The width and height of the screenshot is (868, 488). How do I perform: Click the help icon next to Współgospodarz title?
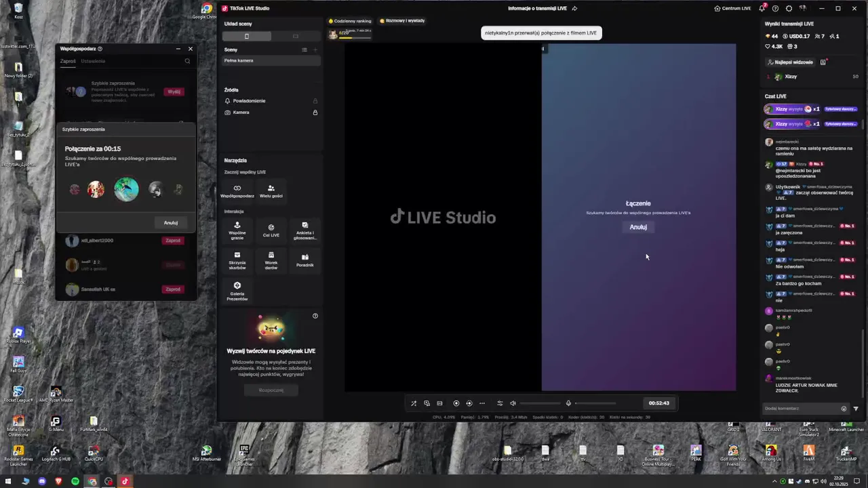(x=100, y=49)
